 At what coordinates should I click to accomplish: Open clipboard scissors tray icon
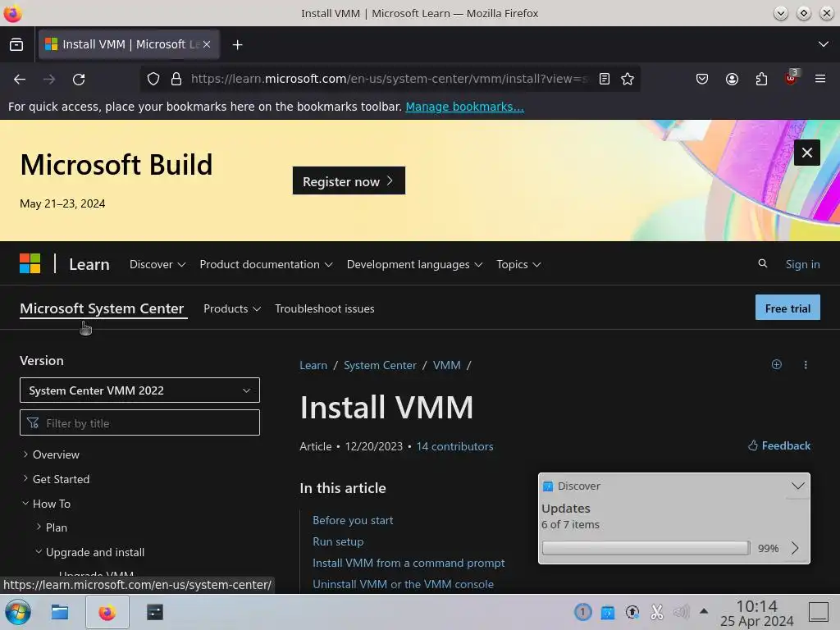tap(657, 612)
